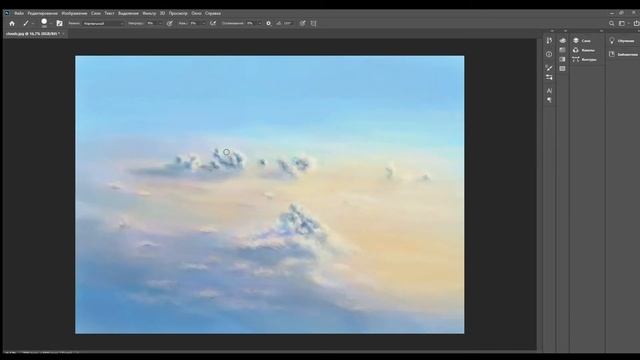640x360 pixels.
Task: Open the round brush tip preview picker
Action: tap(44, 22)
